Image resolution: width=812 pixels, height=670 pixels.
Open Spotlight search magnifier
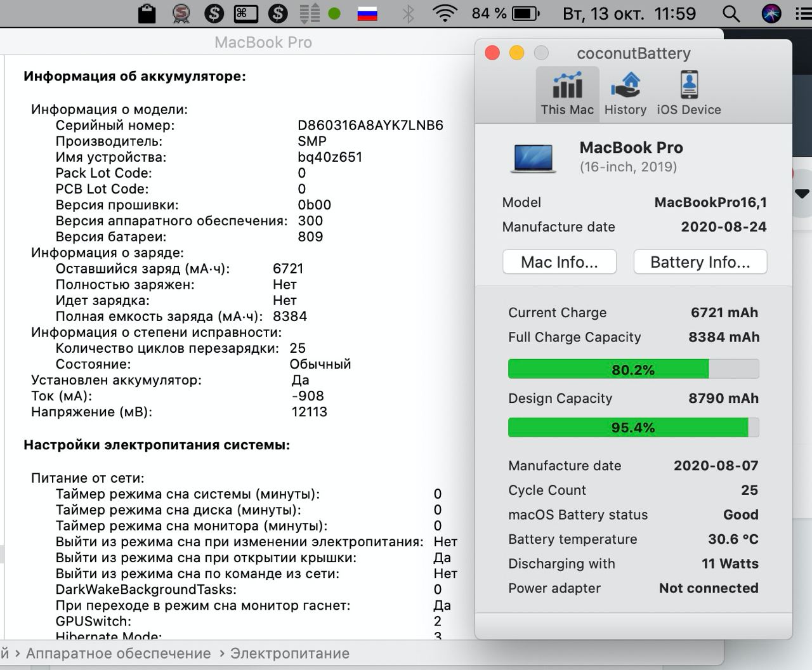tap(731, 13)
